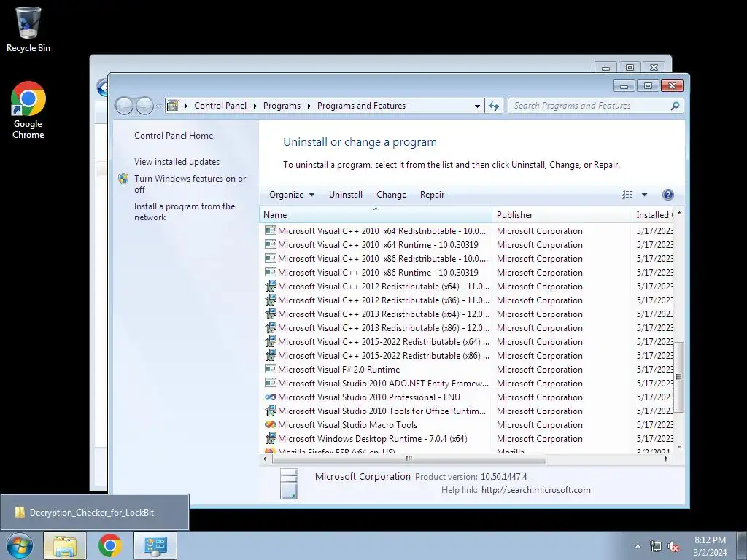Click the Repair toolbar command
Viewport: 747px width, 560px height.
[x=432, y=194]
